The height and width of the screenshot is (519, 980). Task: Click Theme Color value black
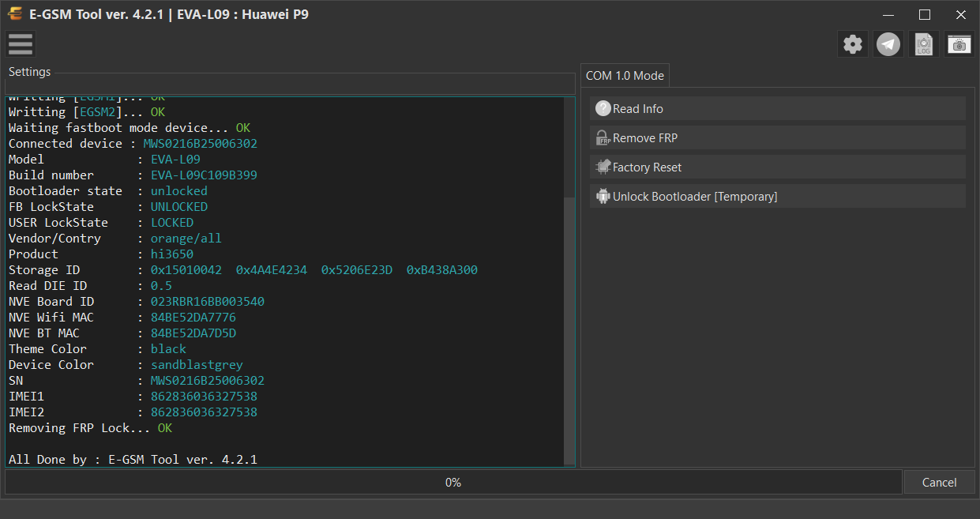pyautogui.click(x=168, y=348)
